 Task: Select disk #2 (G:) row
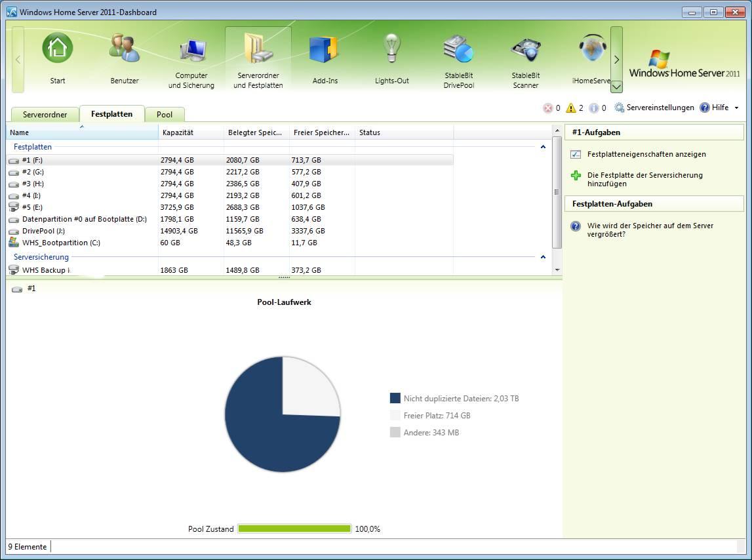click(229, 172)
